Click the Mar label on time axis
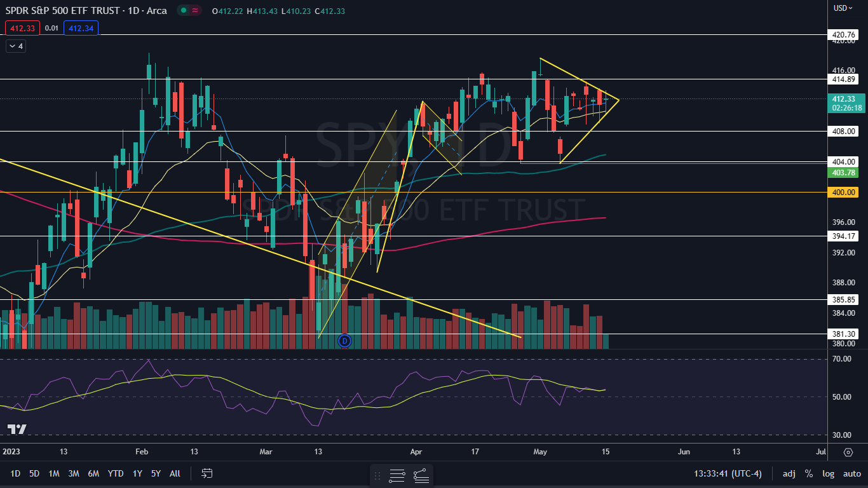This screenshot has width=868, height=488. point(266,452)
